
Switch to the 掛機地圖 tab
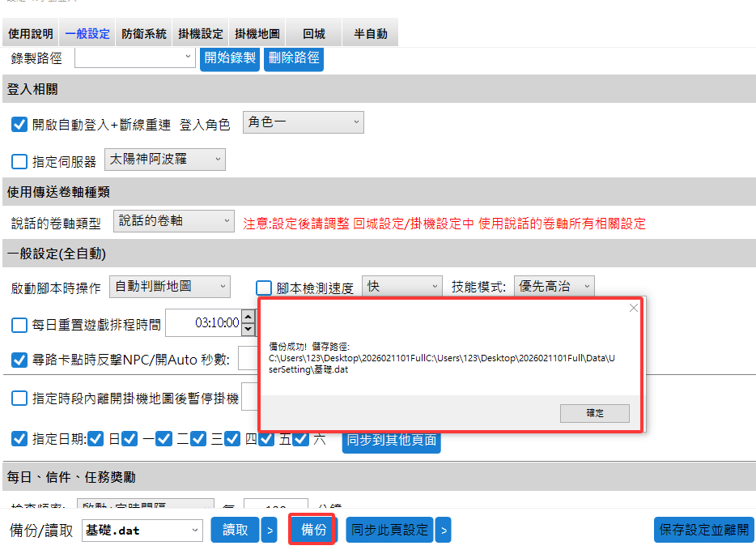click(257, 34)
